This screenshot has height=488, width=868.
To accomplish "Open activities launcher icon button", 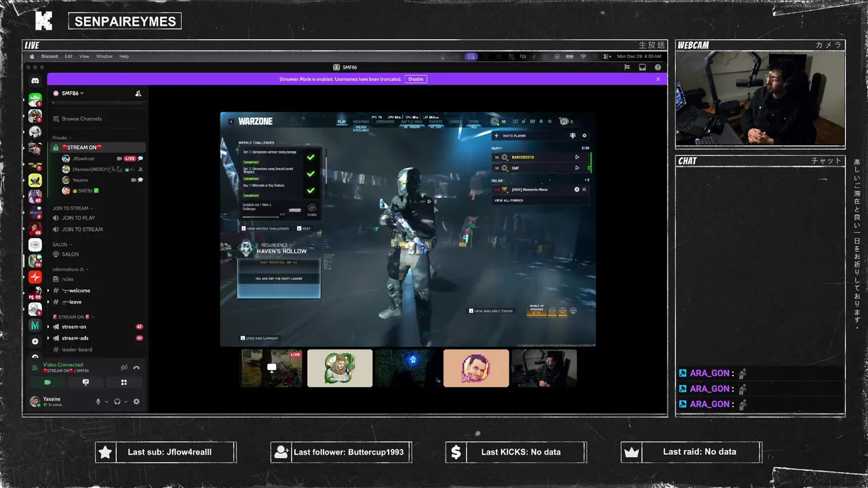I will tap(123, 382).
